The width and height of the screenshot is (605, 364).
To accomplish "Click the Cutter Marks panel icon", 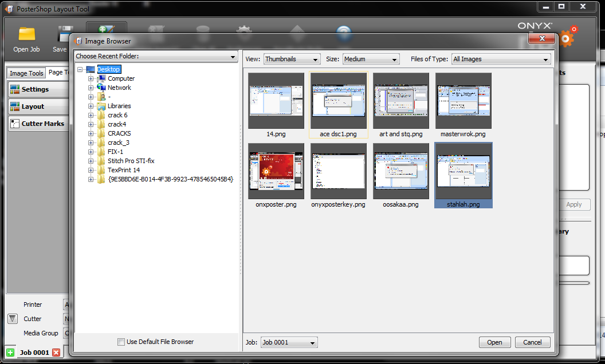I will pyautogui.click(x=15, y=124).
